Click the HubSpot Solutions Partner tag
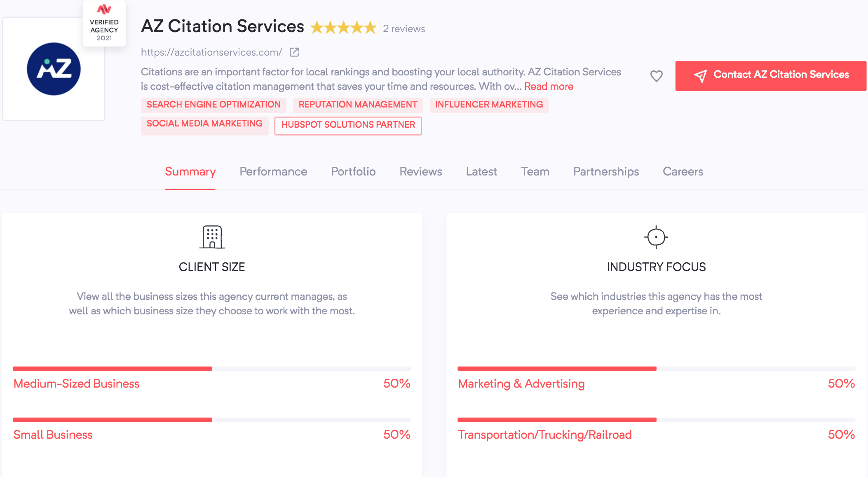The width and height of the screenshot is (868, 477). point(348,125)
